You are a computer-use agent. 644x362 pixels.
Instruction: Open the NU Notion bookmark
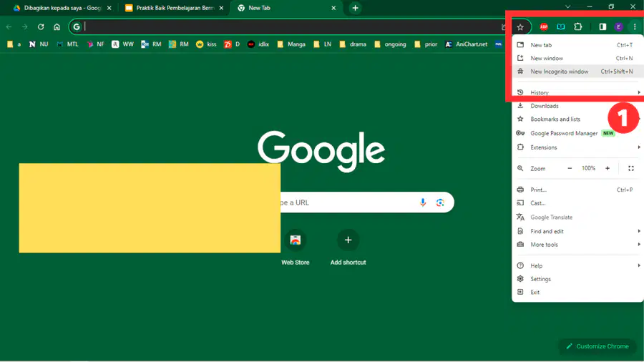click(38, 44)
